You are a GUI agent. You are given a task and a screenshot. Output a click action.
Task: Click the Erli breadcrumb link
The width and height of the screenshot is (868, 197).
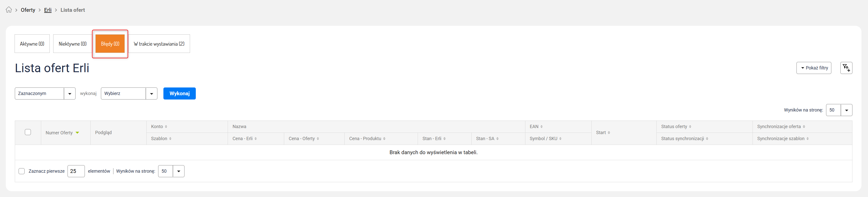pos(48,10)
